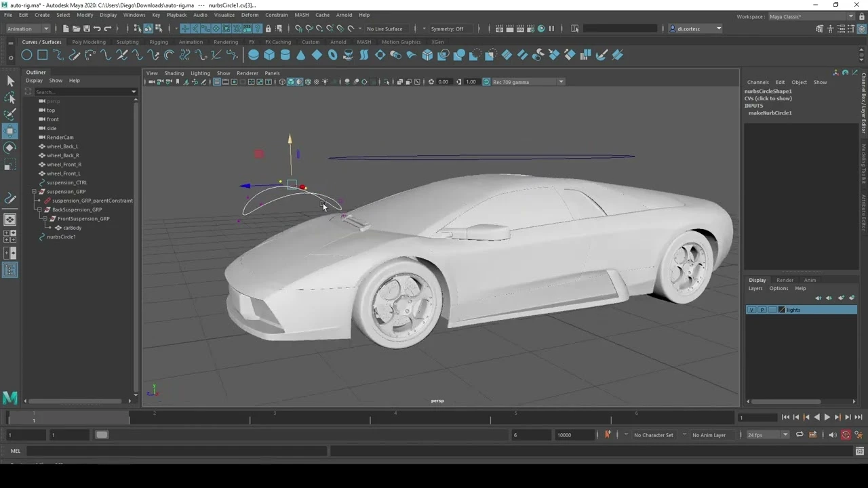This screenshot has height=488, width=868.
Task: Activate the Move tool in the toolbox
Action: (x=10, y=131)
